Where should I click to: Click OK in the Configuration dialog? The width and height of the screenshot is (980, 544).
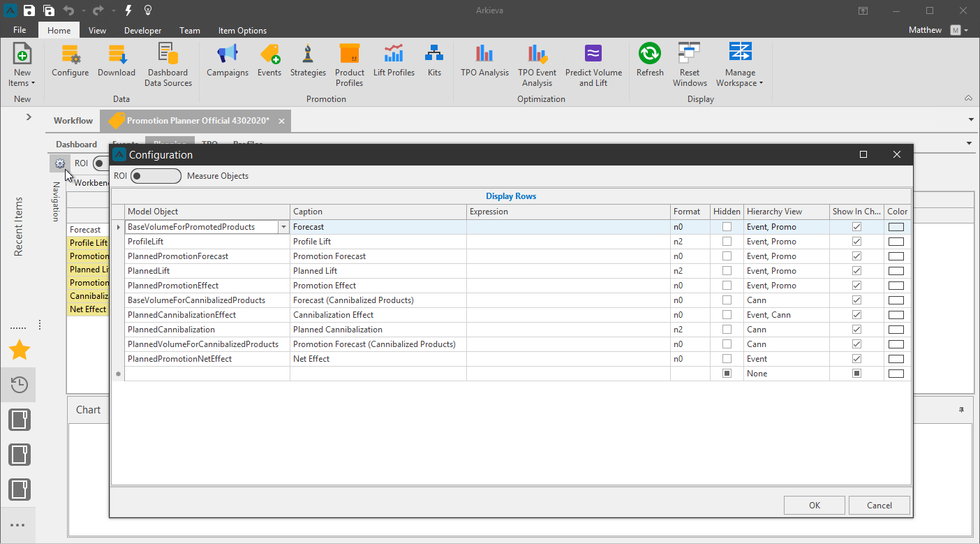click(815, 505)
